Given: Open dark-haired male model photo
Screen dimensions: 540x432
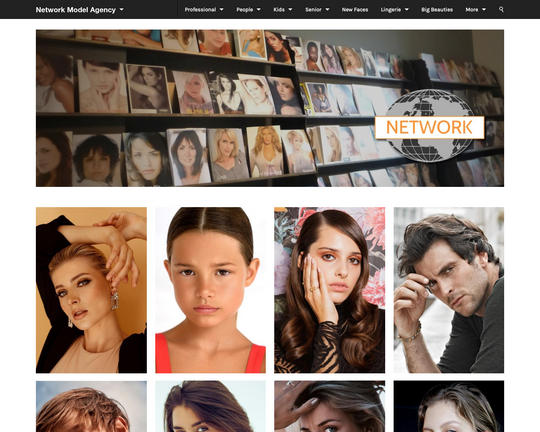Looking at the screenshot, I should tap(449, 290).
